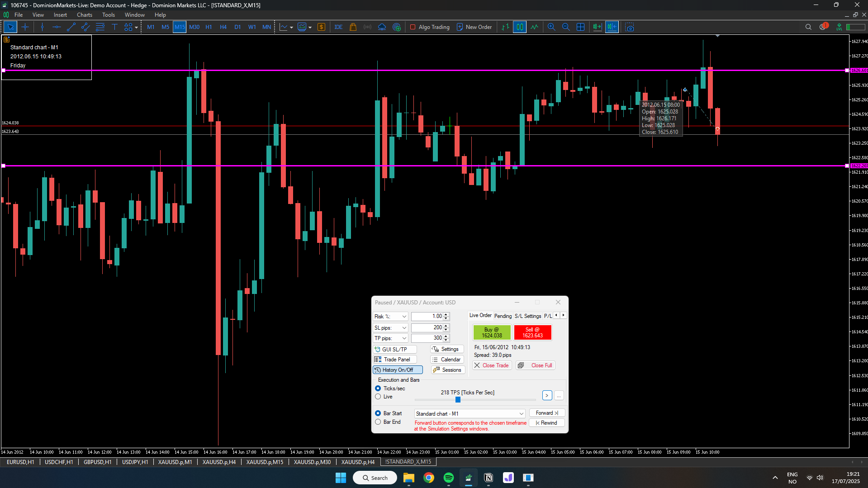Image resolution: width=868 pixels, height=488 pixels.
Task: Tile chart windows with grid icon
Action: pyautogui.click(x=580, y=27)
